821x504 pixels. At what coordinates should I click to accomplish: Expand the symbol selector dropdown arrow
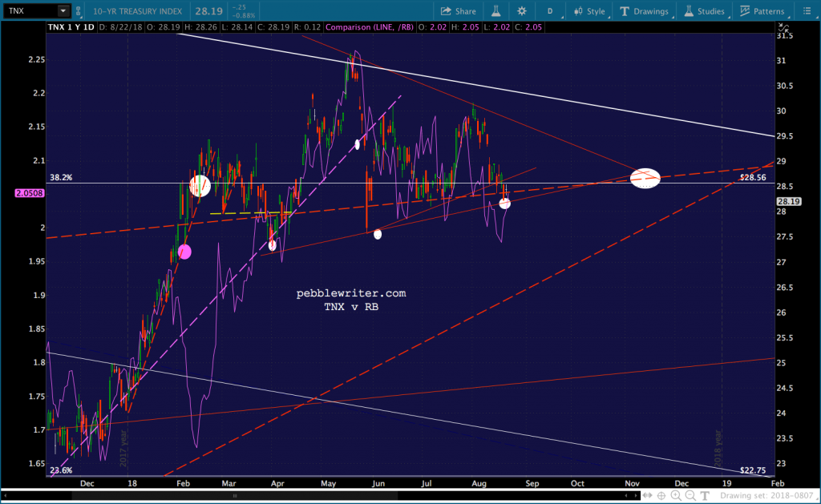[63, 10]
